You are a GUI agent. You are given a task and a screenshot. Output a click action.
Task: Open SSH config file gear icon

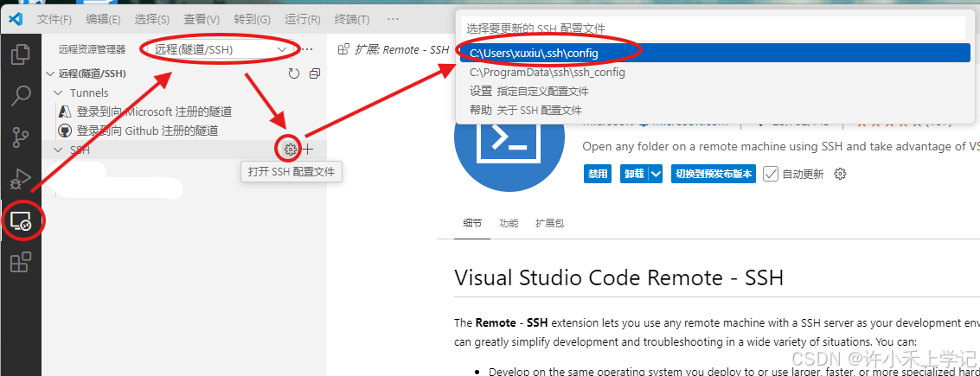pyautogui.click(x=290, y=150)
